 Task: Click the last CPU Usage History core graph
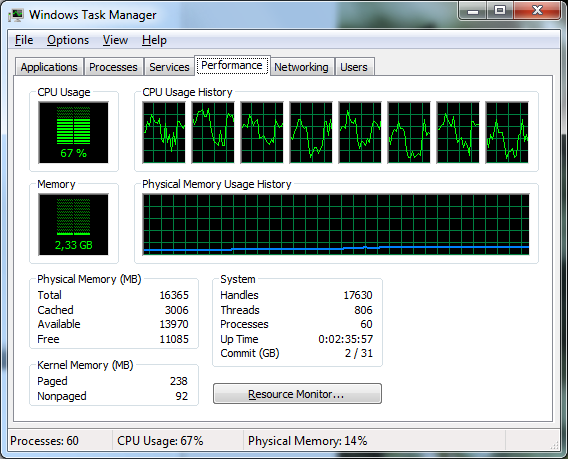point(507,132)
